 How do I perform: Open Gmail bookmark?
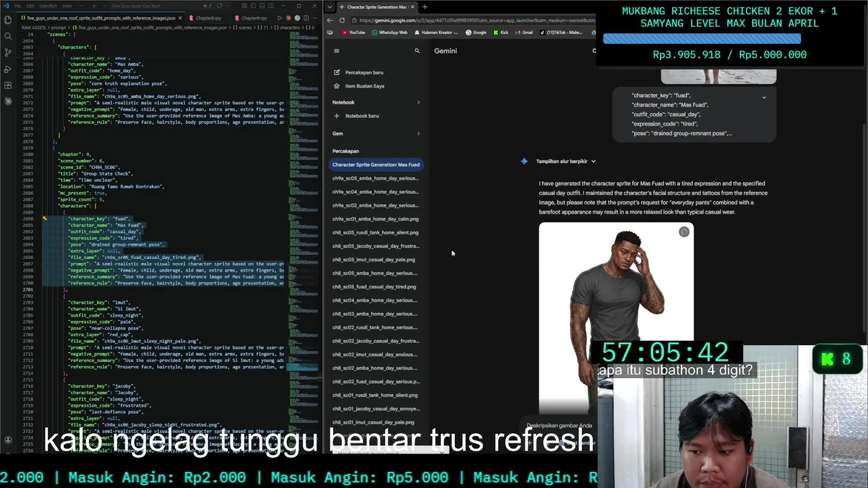[524, 33]
